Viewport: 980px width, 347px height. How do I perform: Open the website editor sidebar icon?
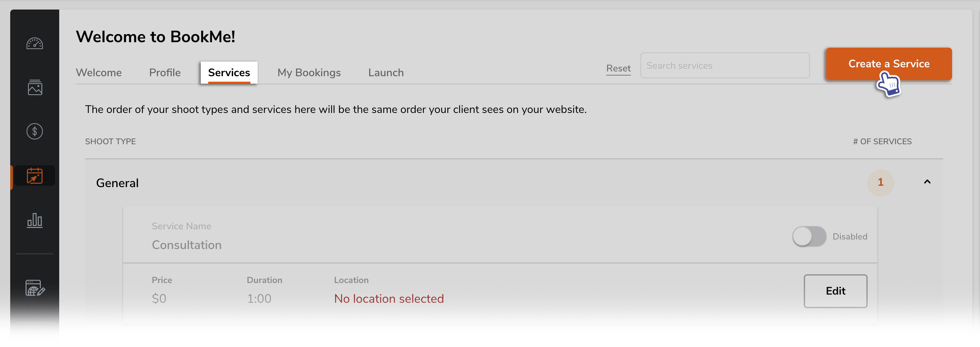click(35, 288)
